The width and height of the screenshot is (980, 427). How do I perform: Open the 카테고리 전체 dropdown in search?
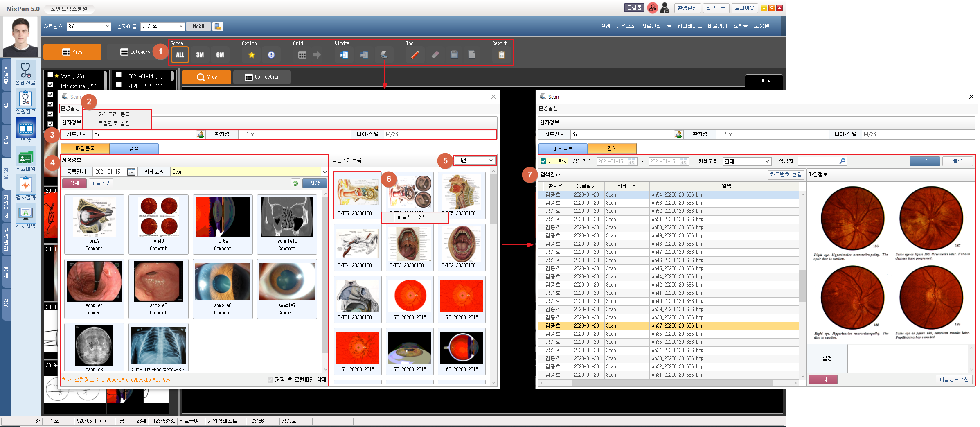747,161
